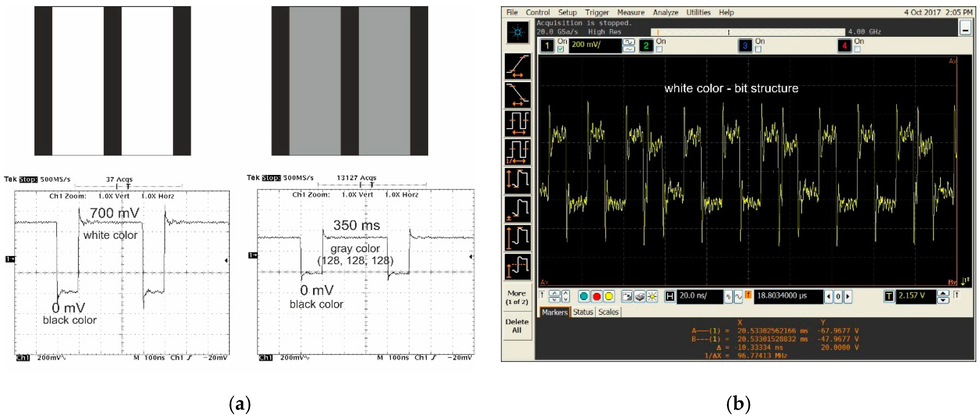
Task: Click the period measurement icon
Action: (517, 123)
